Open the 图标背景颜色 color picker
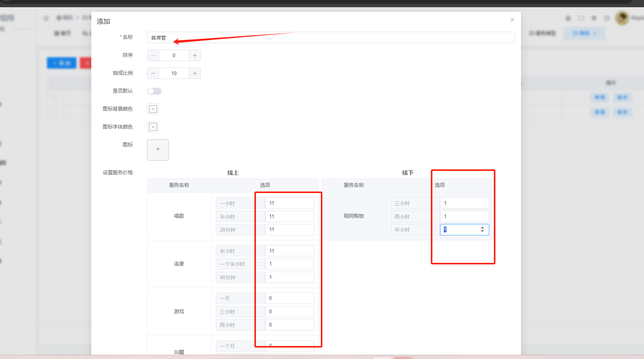The width and height of the screenshot is (644, 359). coord(153,109)
